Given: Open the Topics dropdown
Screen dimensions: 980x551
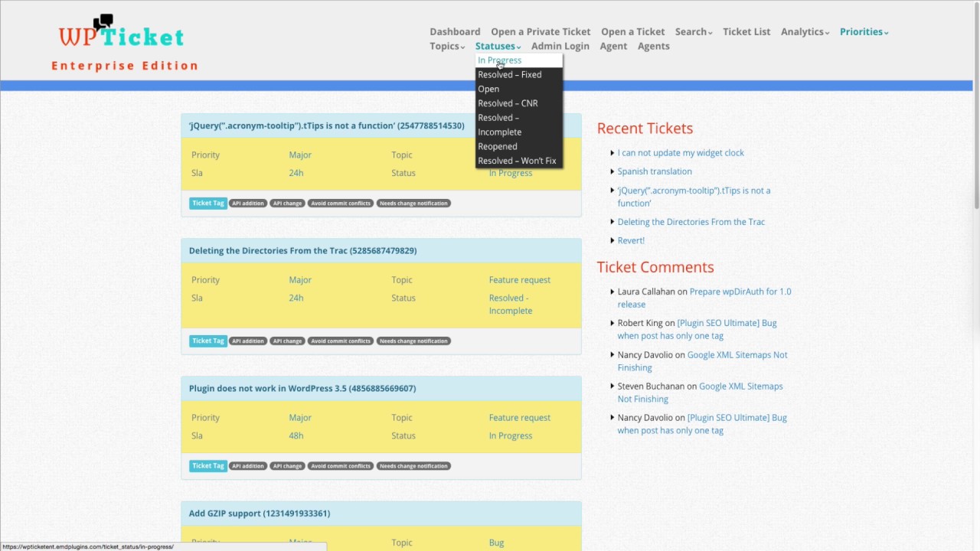Looking at the screenshot, I should pyautogui.click(x=446, y=46).
